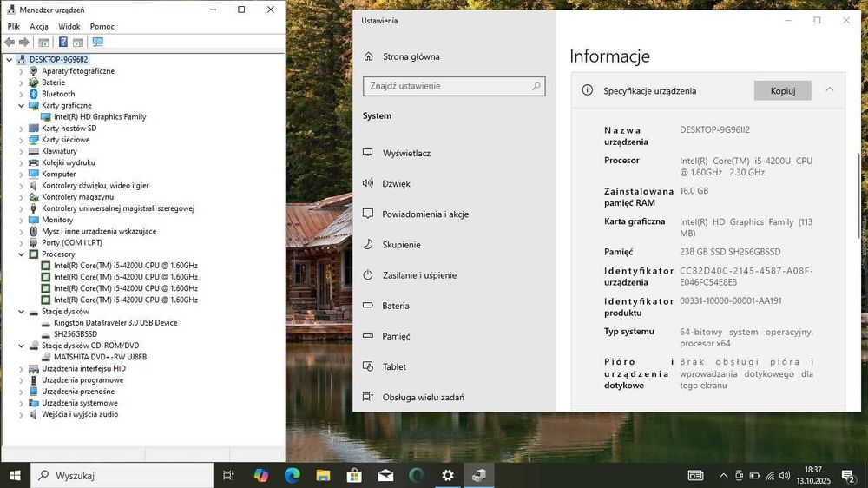Open Task View from the taskbar
The image size is (868, 488).
[x=228, y=475]
